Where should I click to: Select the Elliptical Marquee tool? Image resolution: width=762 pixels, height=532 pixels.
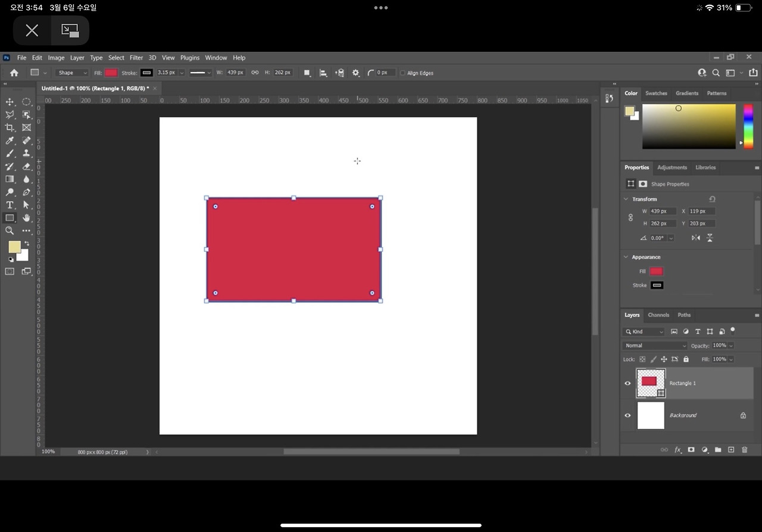coord(26,102)
